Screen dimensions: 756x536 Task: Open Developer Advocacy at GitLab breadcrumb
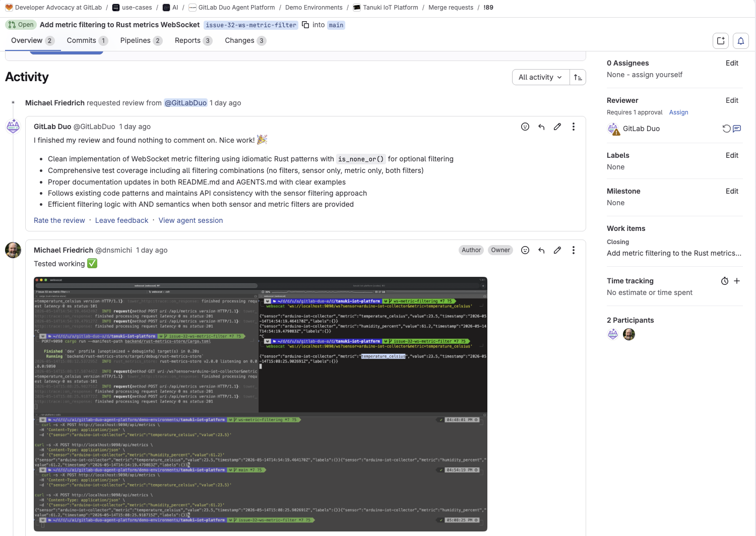pyautogui.click(x=53, y=8)
